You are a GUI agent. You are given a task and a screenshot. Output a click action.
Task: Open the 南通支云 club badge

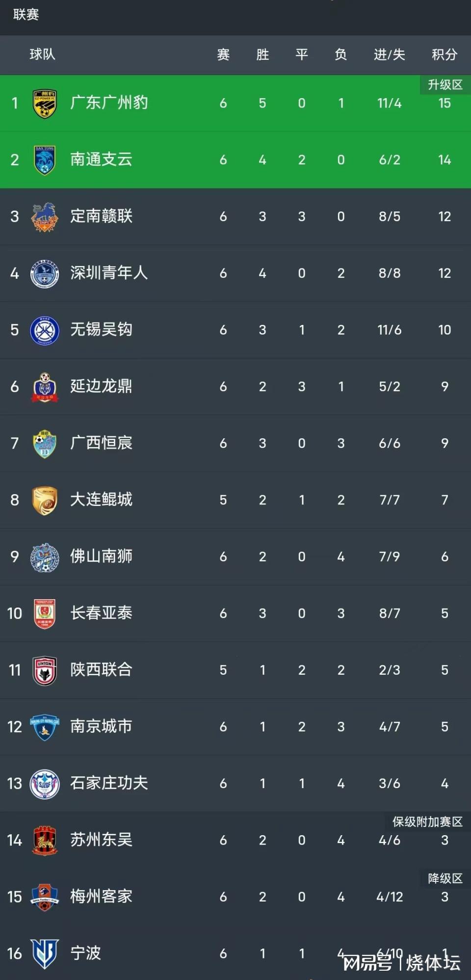[x=45, y=160]
